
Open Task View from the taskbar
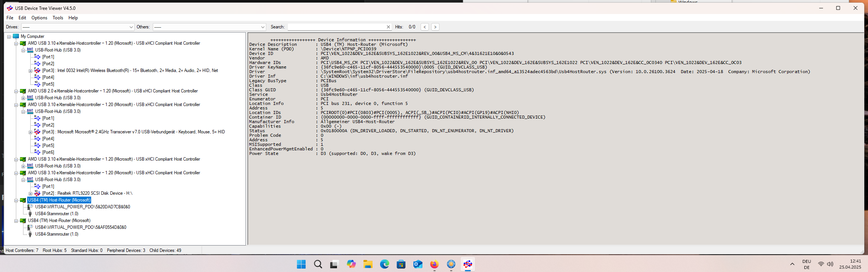pyautogui.click(x=334, y=264)
